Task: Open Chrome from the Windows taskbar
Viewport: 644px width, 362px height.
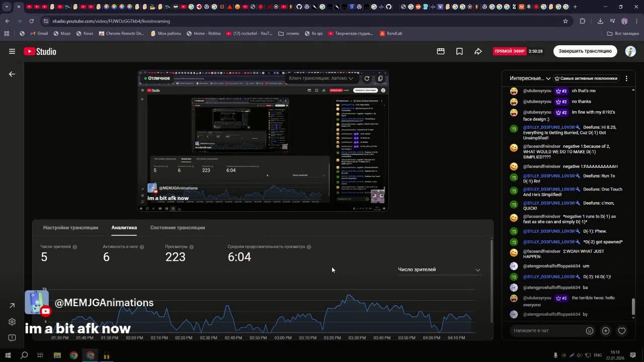Action: click(73, 355)
